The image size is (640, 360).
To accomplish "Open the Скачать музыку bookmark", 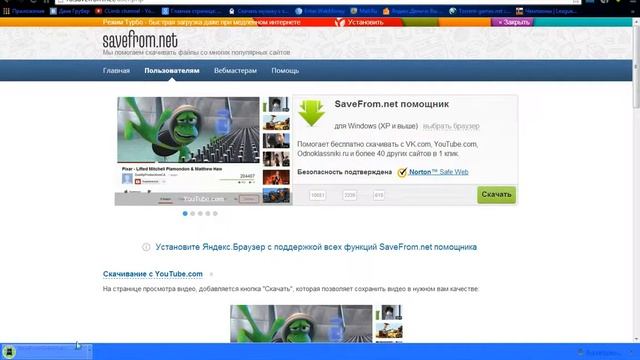I will pos(259,11).
